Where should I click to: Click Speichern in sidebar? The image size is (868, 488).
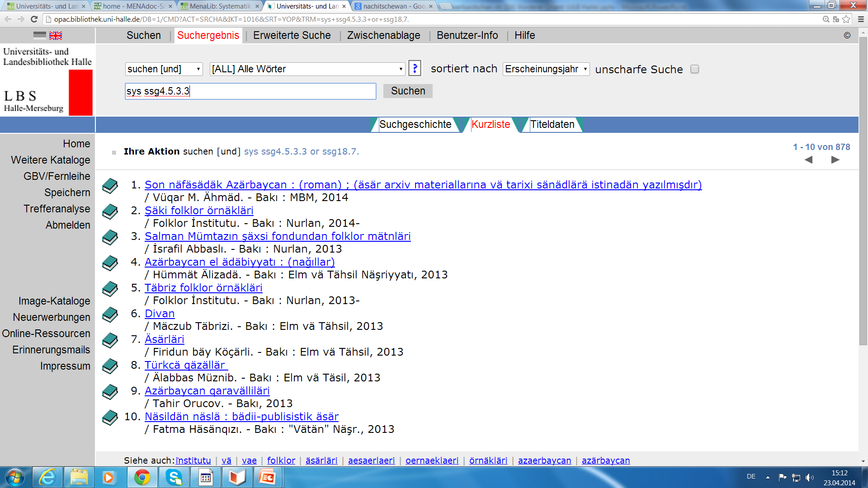point(67,192)
